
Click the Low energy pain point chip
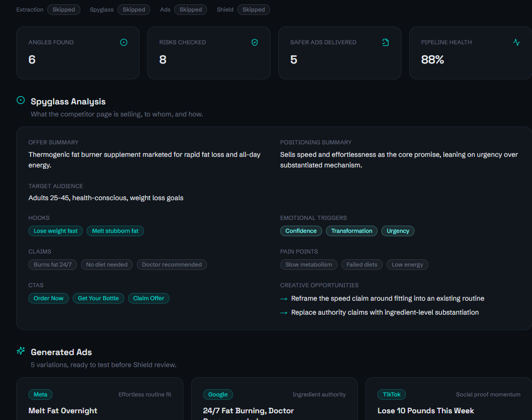coord(407,265)
